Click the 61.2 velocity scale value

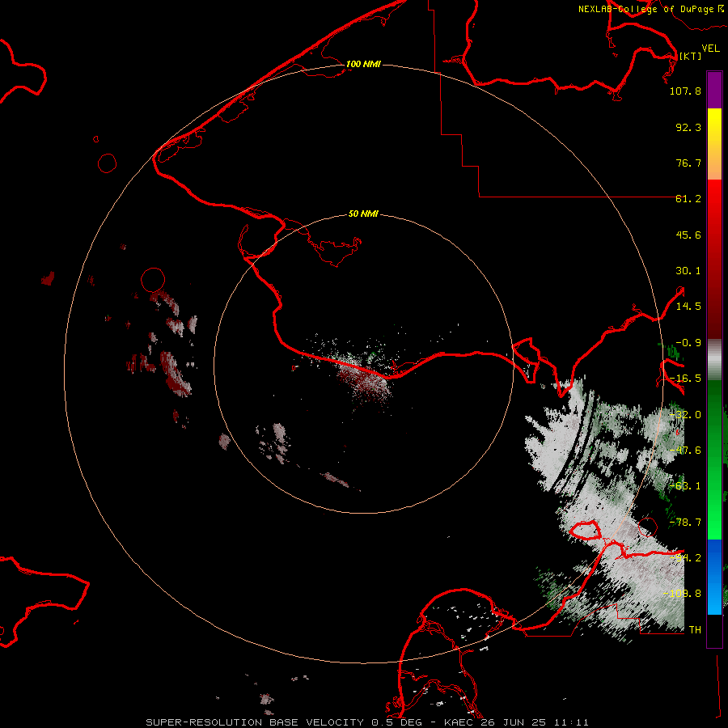pos(688,199)
